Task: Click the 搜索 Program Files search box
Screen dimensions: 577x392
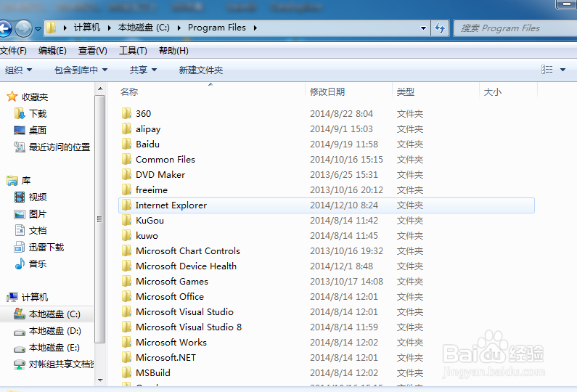Action: tap(515, 28)
